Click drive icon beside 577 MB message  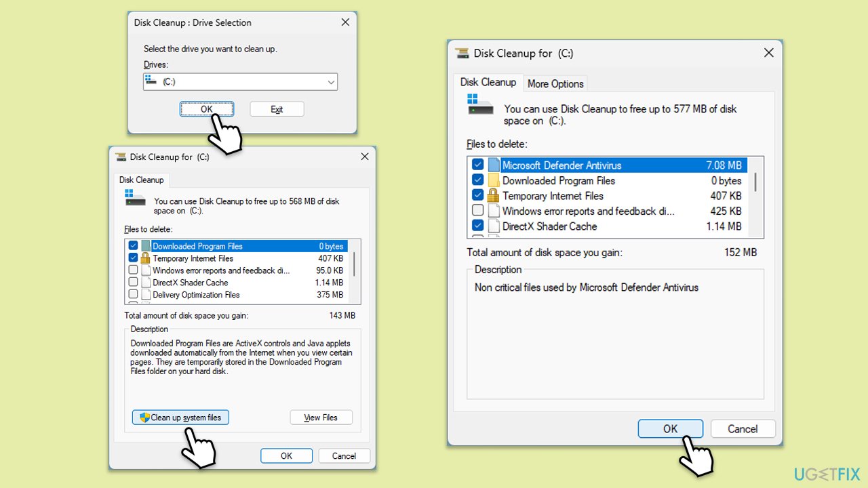pyautogui.click(x=481, y=104)
